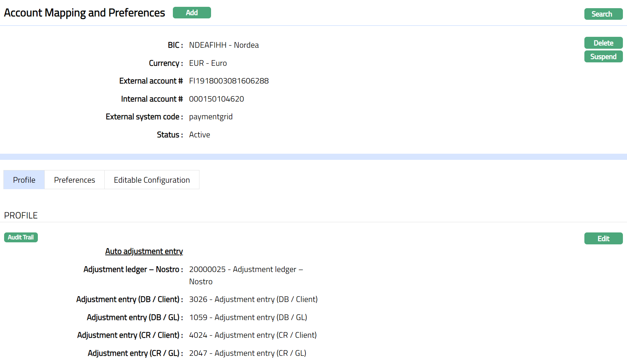The height and width of the screenshot is (364, 627).
Task: Click the Add button beside the page title
Action: pyautogui.click(x=192, y=13)
